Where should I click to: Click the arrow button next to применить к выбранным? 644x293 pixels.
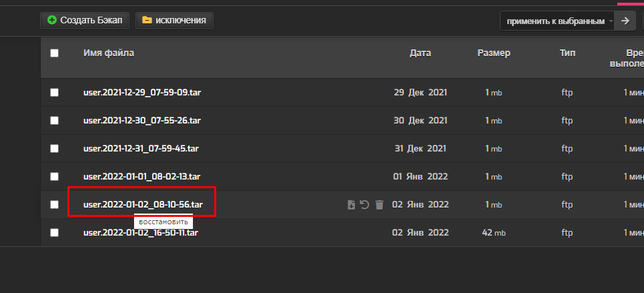click(x=625, y=21)
